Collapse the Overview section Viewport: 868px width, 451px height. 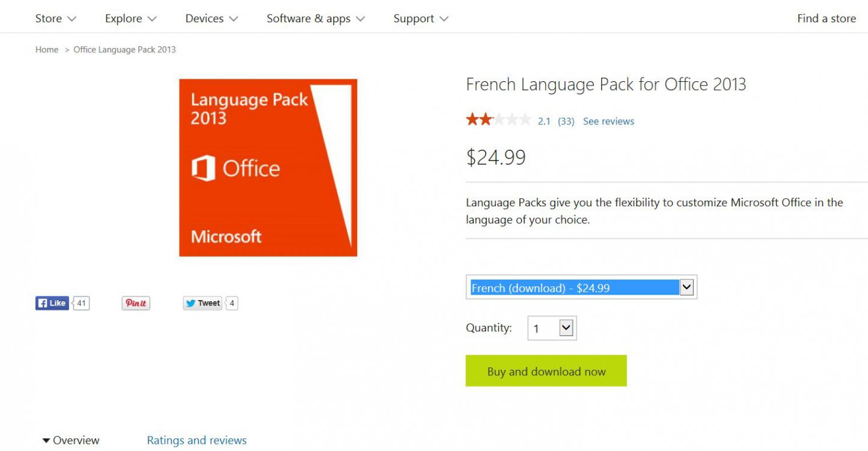70,440
